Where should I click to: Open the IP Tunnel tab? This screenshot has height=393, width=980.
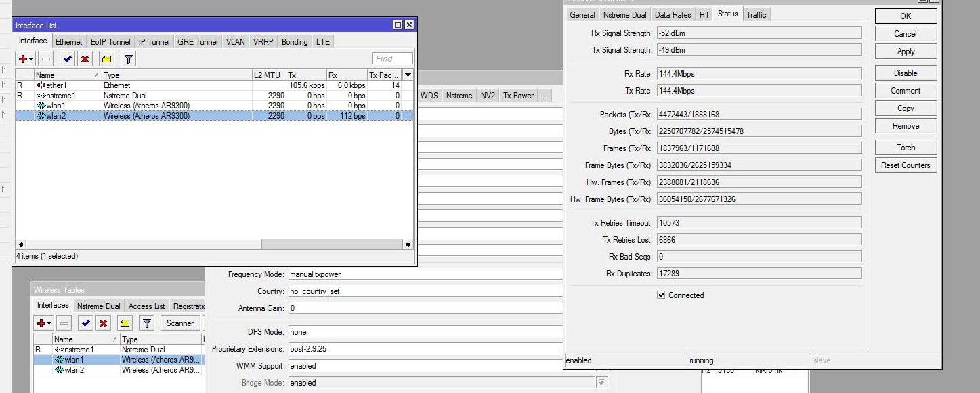(154, 42)
